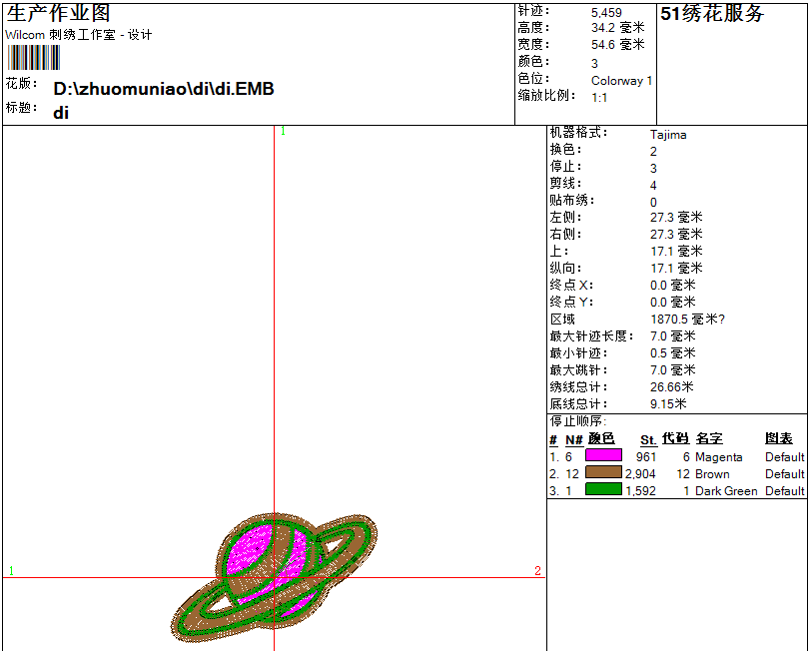The width and height of the screenshot is (812, 651).
Task: Click the 51绣花服务 title text
Action: 712,14
